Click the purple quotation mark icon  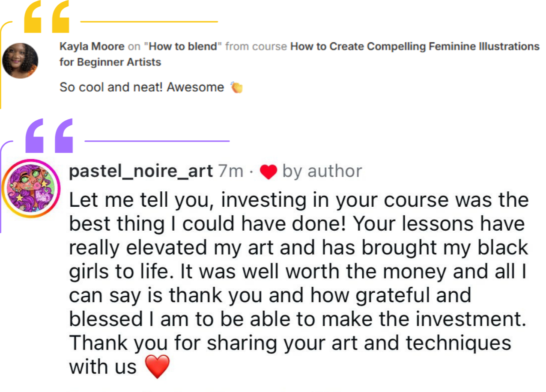point(49,136)
